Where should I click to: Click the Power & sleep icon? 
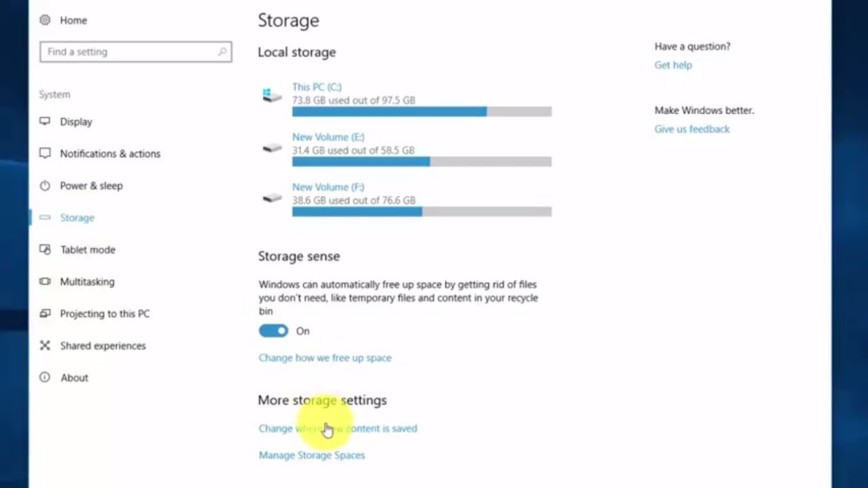(x=45, y=185)
